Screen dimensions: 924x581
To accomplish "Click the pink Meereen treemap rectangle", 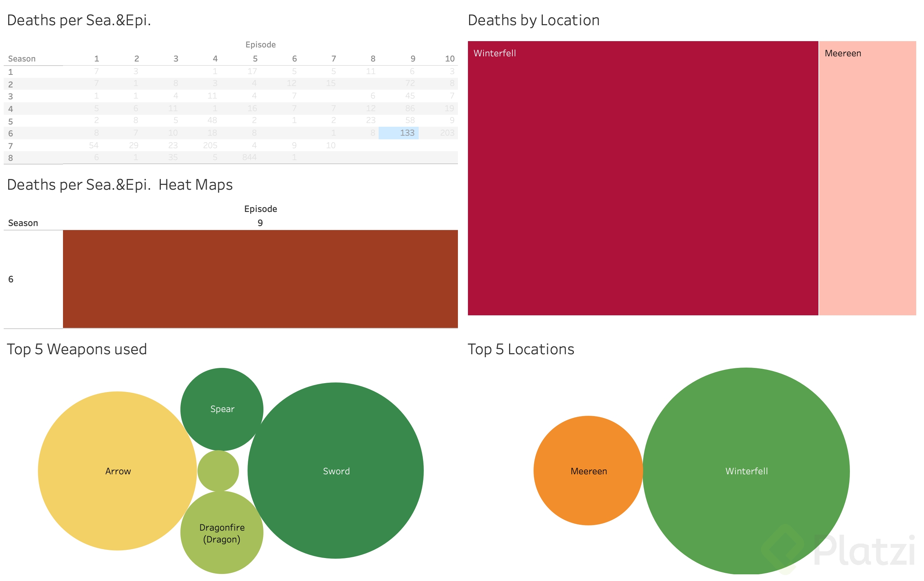I will [867, 179].
